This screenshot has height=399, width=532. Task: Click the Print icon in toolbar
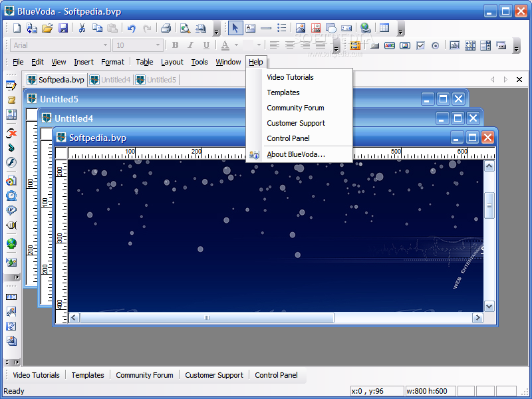point(166,28)
